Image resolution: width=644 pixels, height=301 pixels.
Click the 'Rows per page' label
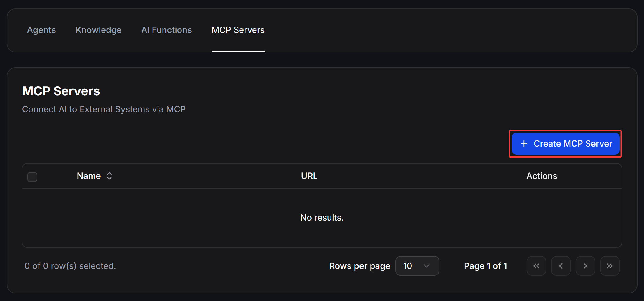pyautogui.click(x=360, y=266)
